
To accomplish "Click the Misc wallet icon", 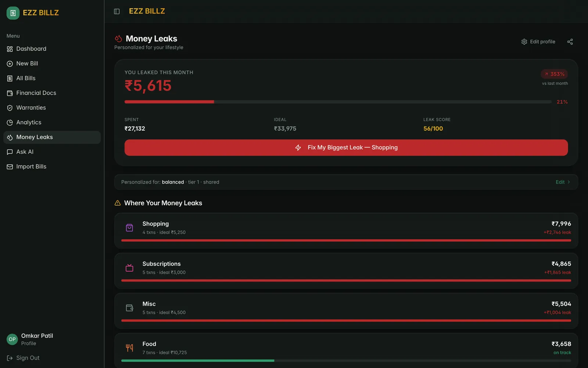I will pyautogui.click(x=129, y=308).
